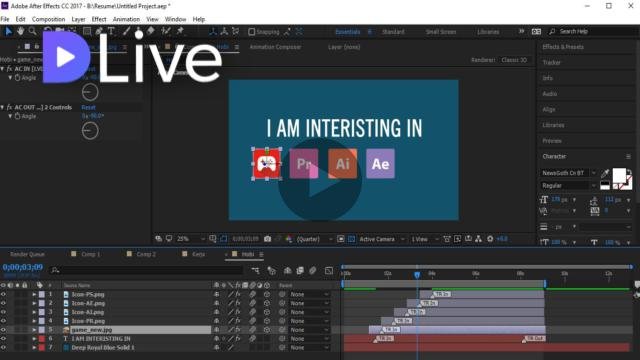Open the Window menu

click(175, 19)
